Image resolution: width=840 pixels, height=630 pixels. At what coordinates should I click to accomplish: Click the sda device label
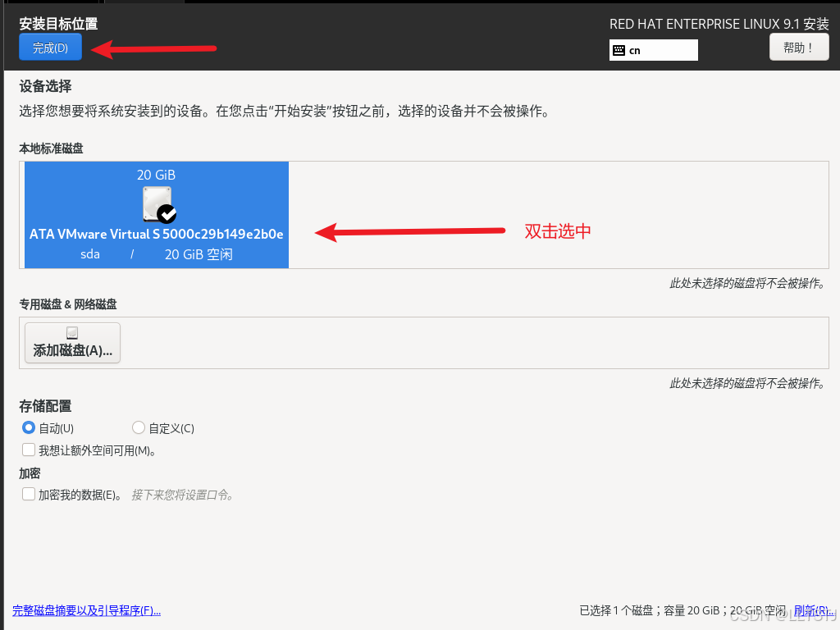[90, 254]
